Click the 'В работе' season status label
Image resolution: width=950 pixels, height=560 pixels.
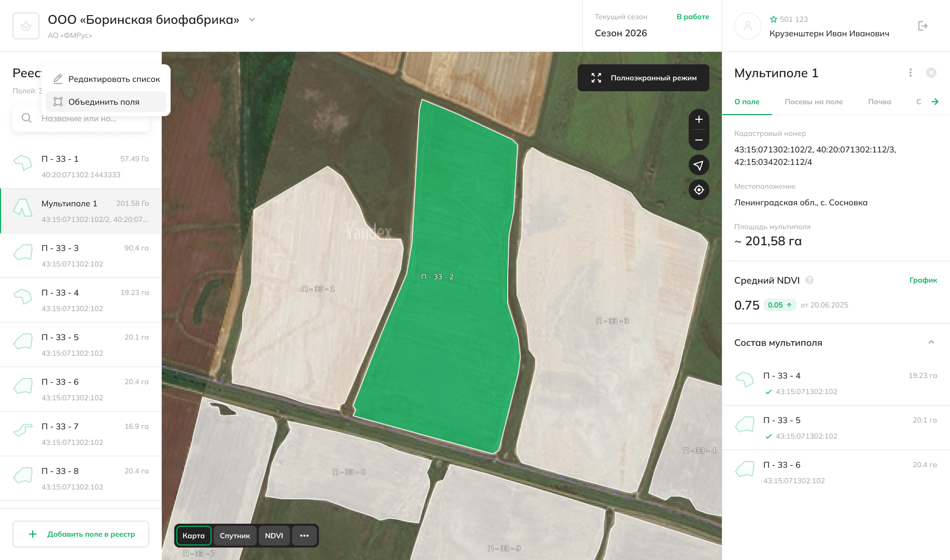click(693, 17)
